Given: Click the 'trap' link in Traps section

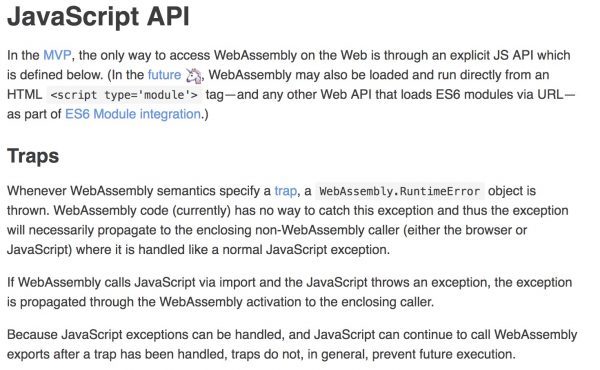Looking at the screenshot, I should tap(285, 191).
